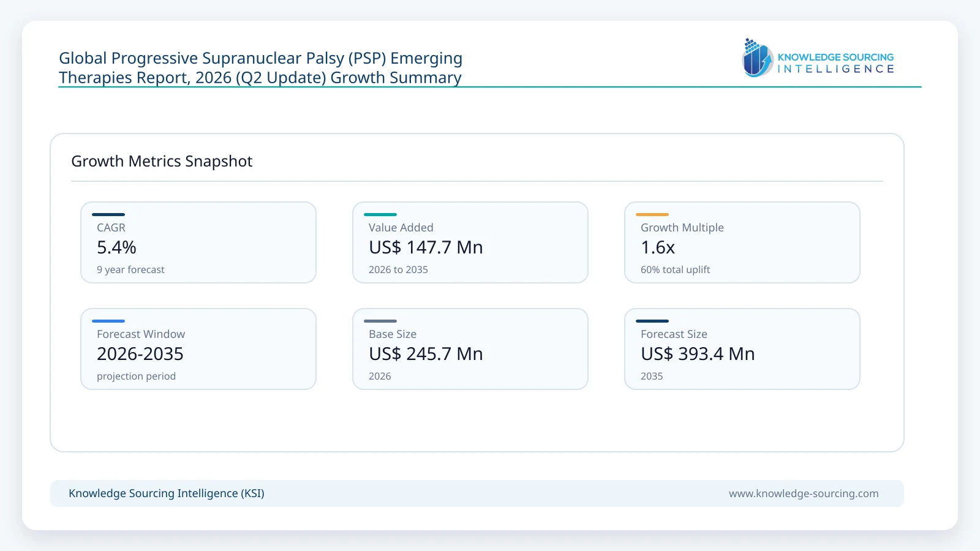This screenshot has height=551, width=980.
Task: Click the 2035 caption under Forecast Size
Action: [x=652, y=376]
